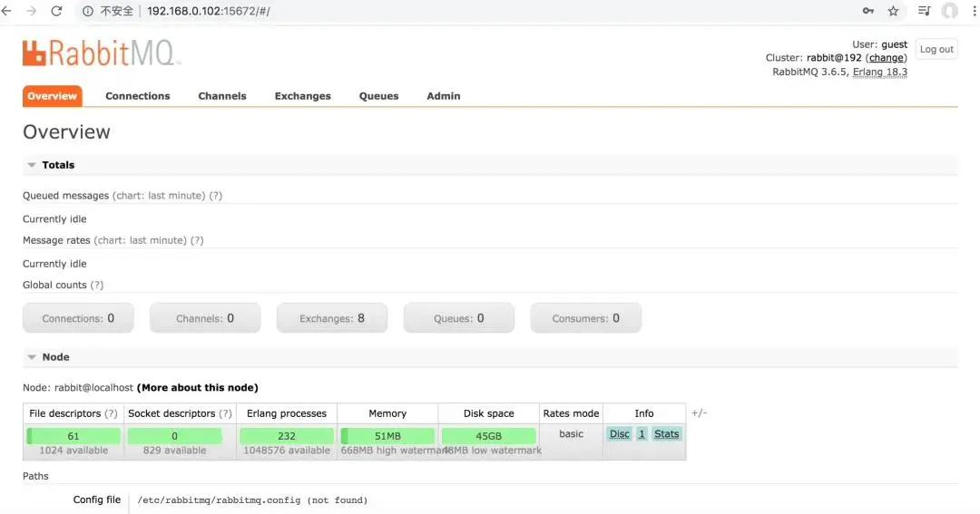Click the Connections: 0 count button
The height and width of the screenshot is (514, 980).
[78, 318]
